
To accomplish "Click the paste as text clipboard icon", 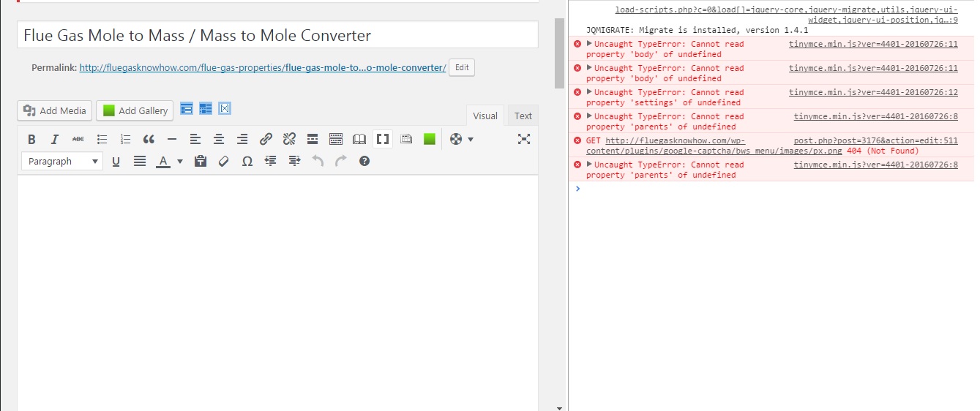I will [201, 161].
